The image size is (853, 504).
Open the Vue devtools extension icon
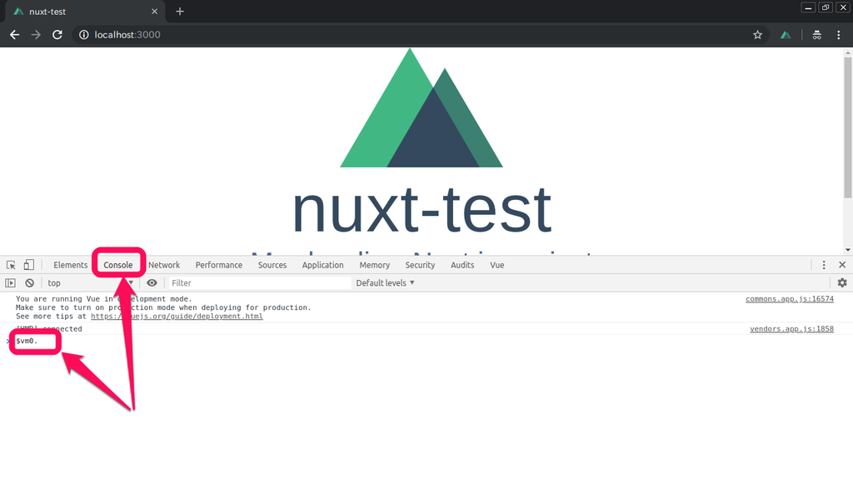click(x=786, y=35)
